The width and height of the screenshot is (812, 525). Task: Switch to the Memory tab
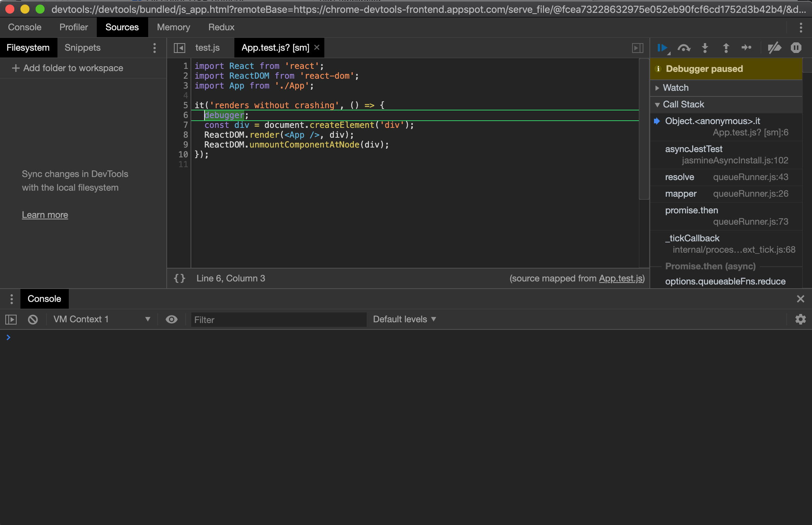click(174, 27)
